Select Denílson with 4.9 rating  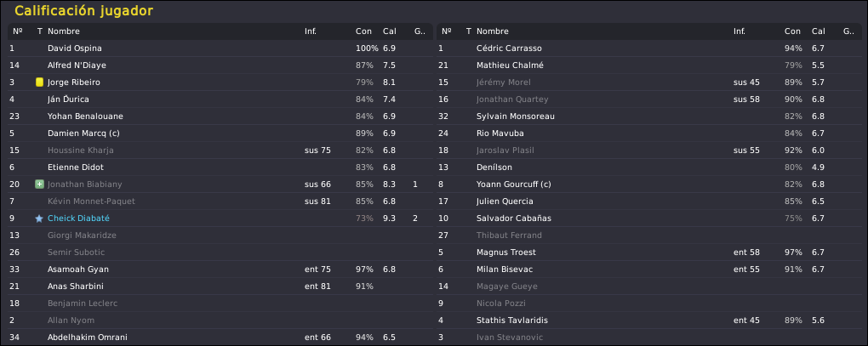648,167
